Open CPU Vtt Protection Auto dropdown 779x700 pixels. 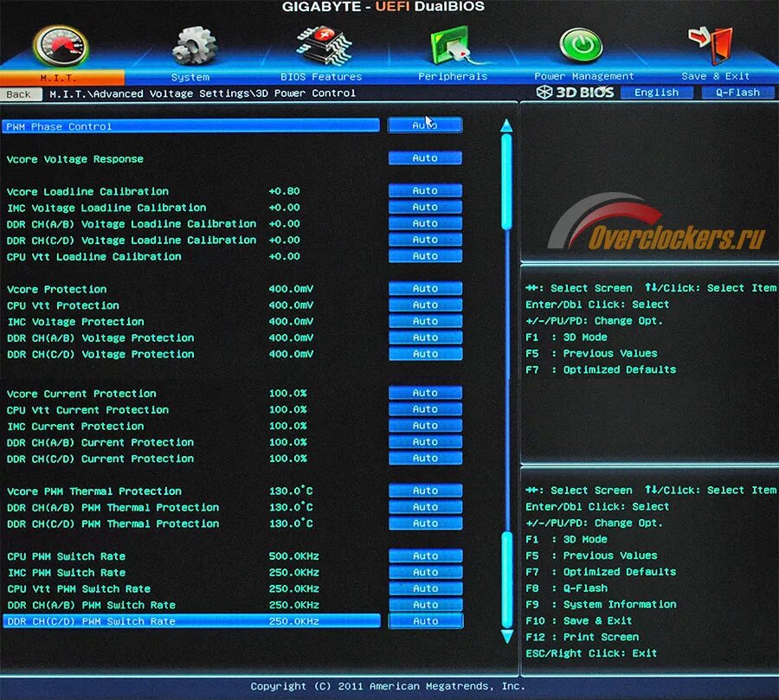[425, 305]
